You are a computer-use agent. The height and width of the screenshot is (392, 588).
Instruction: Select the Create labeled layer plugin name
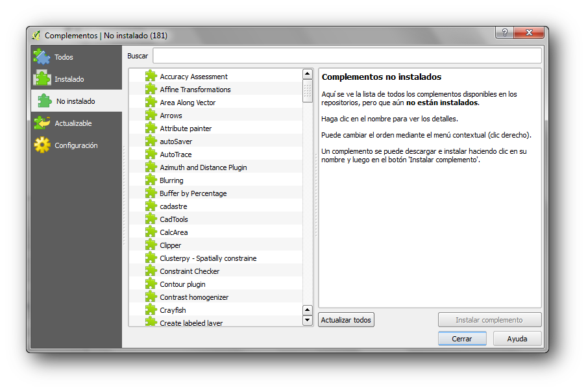[191, 323]
